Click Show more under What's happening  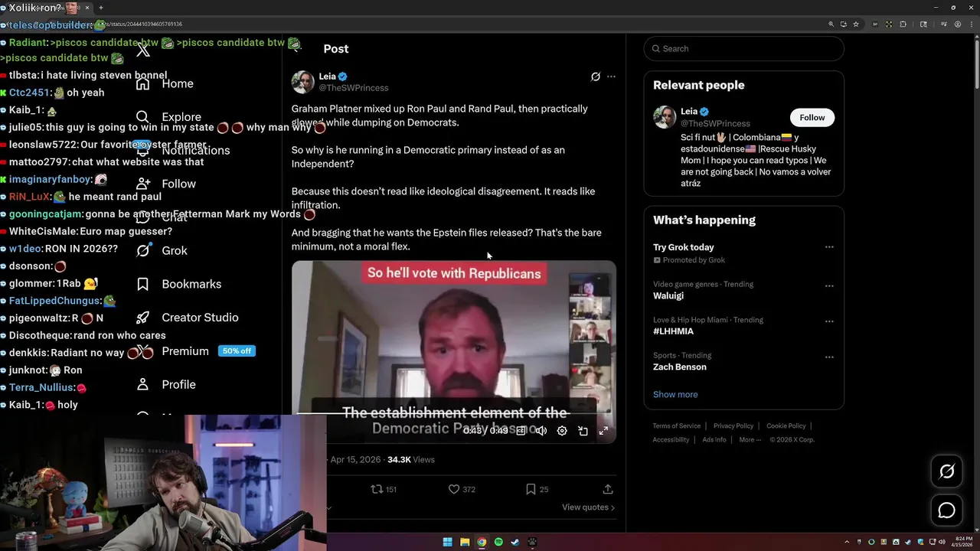tap(675, 394)
